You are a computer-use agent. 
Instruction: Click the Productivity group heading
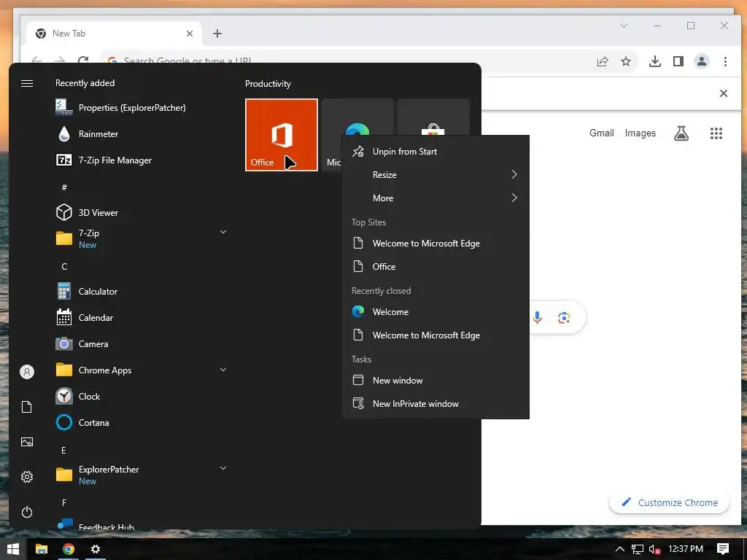[268, 83]
